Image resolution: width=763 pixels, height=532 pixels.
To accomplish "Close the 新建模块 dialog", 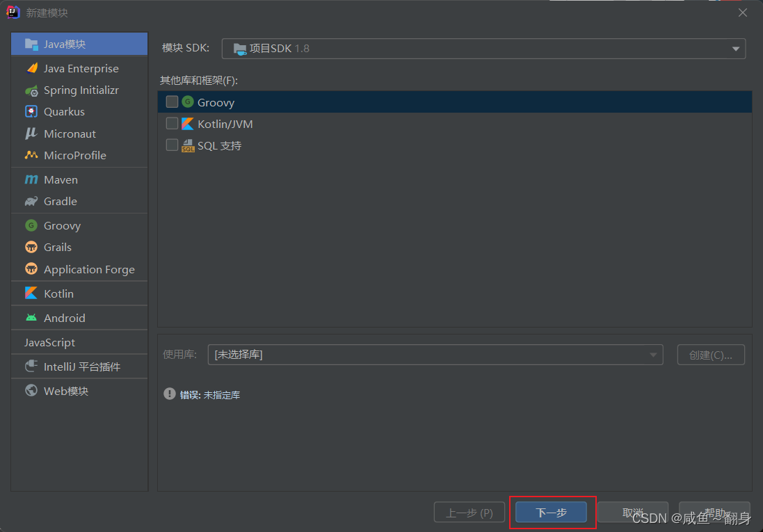I will [x=743, y=13].
